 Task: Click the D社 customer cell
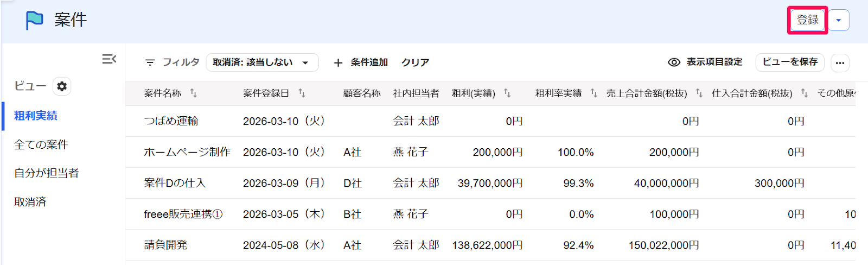(x=353, y=183)
